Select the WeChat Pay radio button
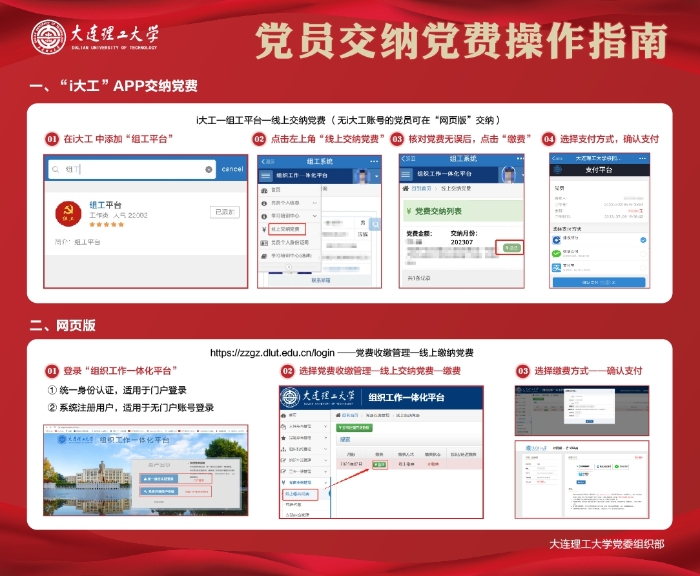Viewport: 700px width, 576px height. coord(642,254)
